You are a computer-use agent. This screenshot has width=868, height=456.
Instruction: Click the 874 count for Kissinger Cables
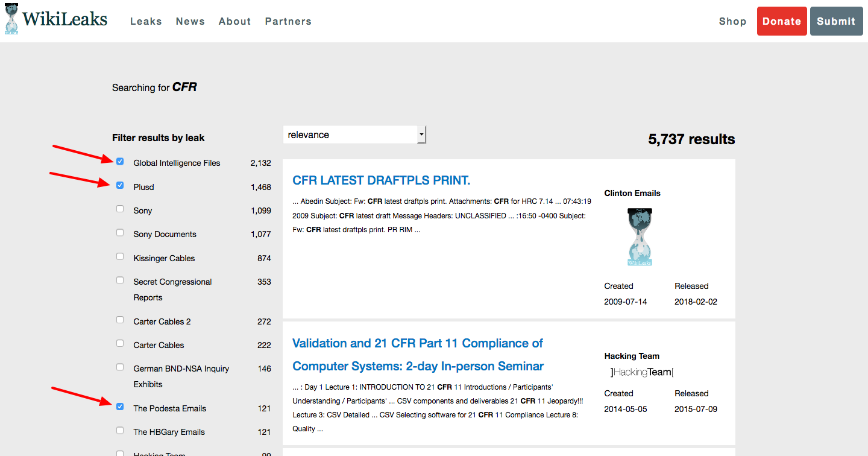264,258
